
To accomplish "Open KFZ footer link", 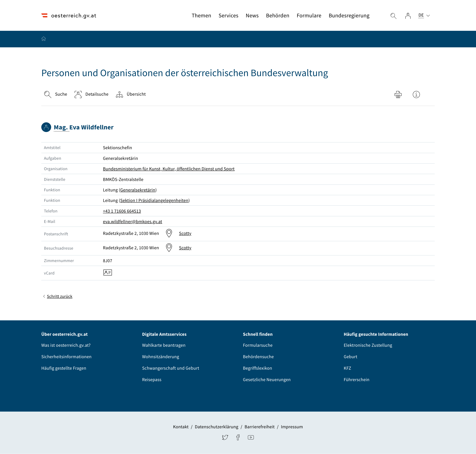I will coord(347,368).
